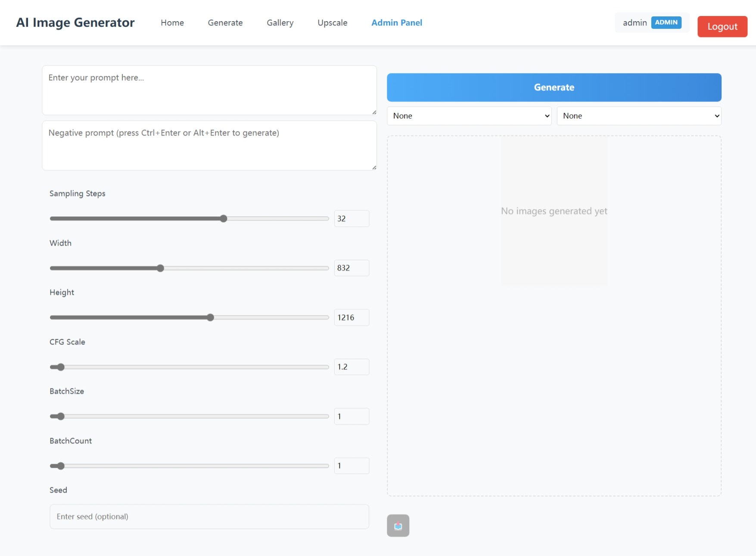The image size is (756, 556).
Task: Focus the negative prompt field
Action: [209, 145]
